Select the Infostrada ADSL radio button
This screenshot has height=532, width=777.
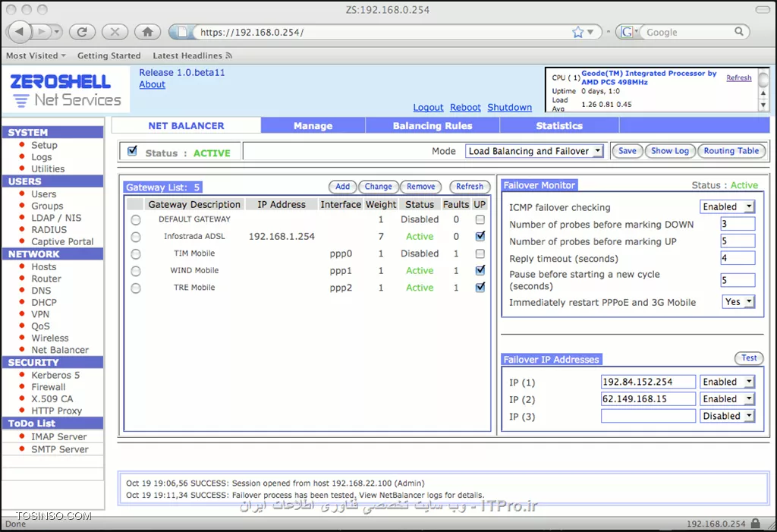[x=136, y=237]
